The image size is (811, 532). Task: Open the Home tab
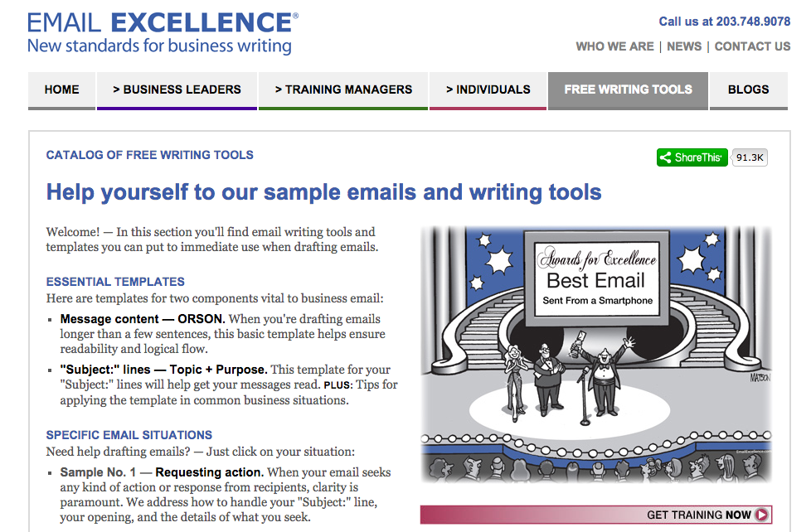(x=61, y=90)
